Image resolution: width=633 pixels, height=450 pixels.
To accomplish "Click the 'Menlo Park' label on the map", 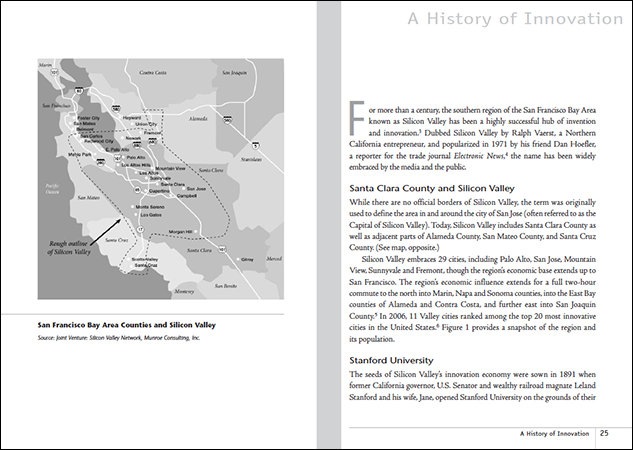I will pos(80,155).
